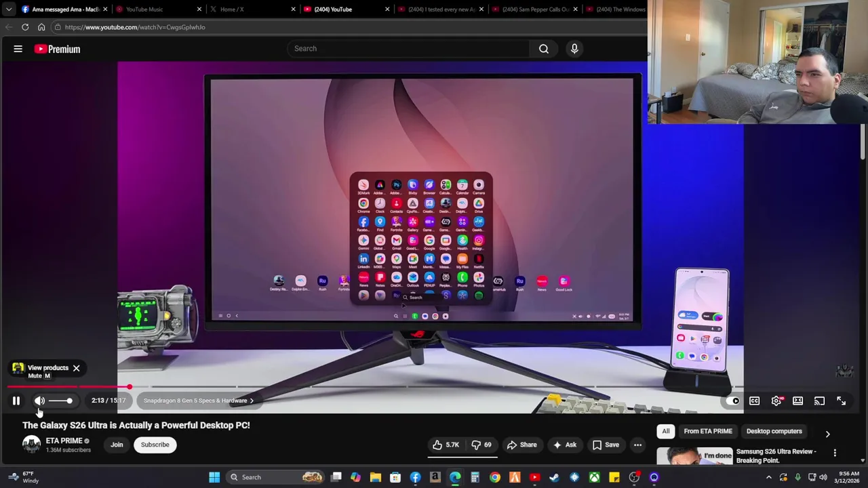Turn off the autoplay switch
The image size is (868, 488).
coord(732,401)
